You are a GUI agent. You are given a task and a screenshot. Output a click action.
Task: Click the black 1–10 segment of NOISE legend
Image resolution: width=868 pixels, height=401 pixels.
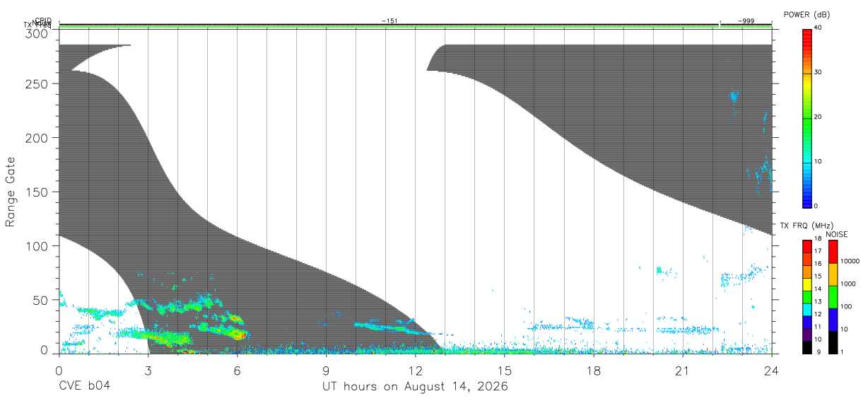coord(833,342)
